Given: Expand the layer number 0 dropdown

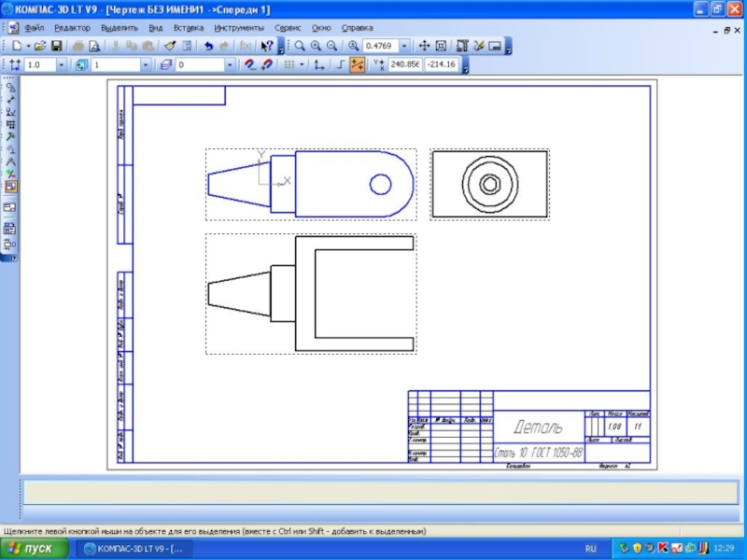Looking at the screenshot, I should 230,65.
